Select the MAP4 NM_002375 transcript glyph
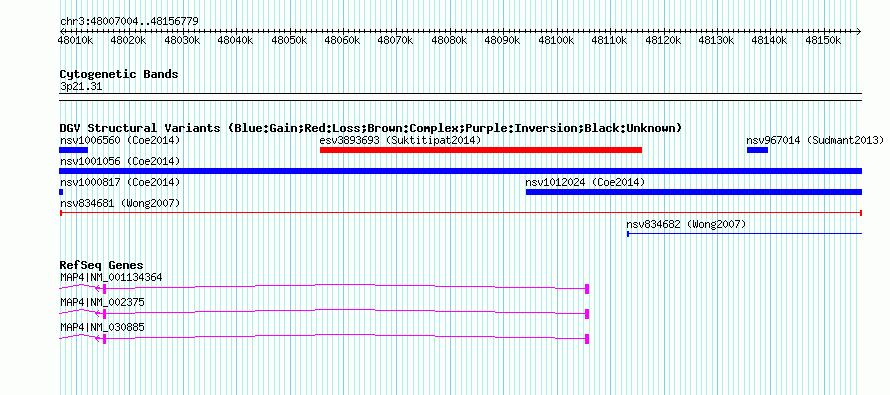 pos(324,313)
